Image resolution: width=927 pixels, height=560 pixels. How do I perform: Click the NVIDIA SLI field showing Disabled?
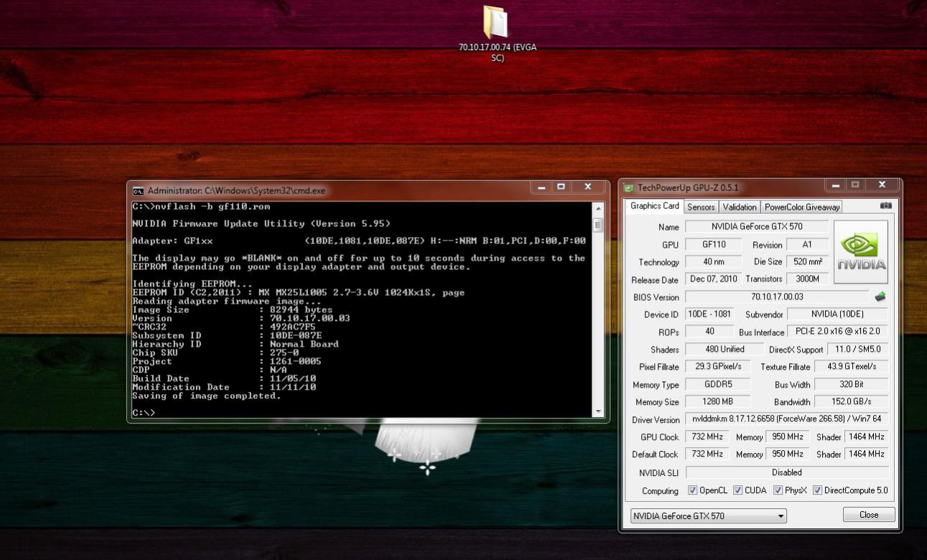787,472
